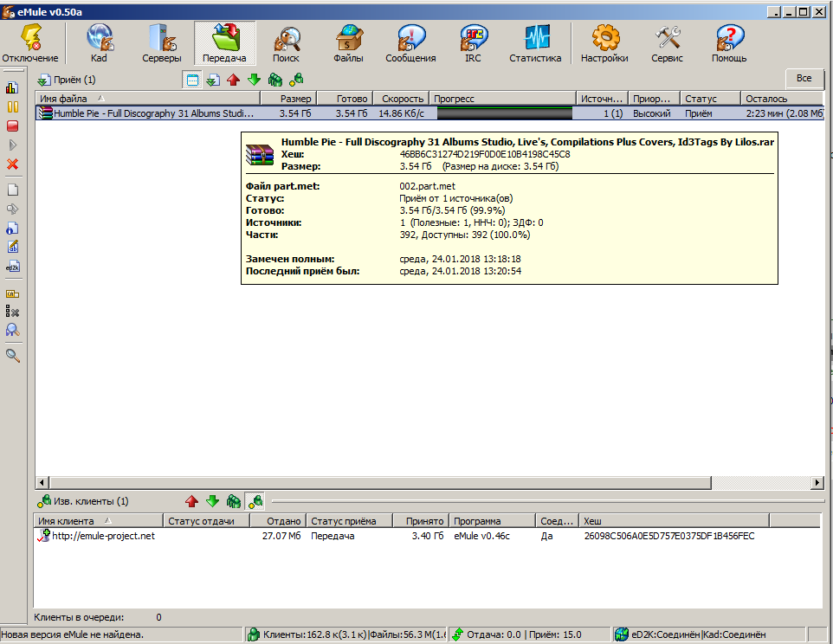
Task: Show uploading list in lower pane toolbar
Action: [191, 500]
